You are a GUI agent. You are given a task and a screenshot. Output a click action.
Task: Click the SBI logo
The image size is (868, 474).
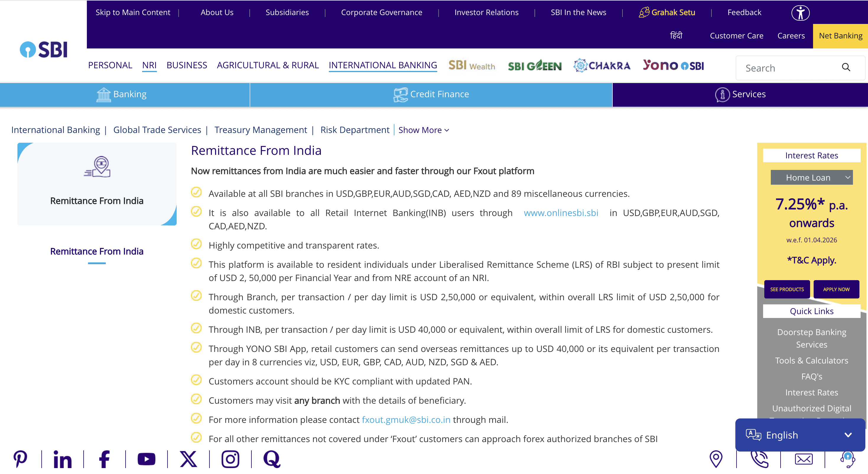43,50
